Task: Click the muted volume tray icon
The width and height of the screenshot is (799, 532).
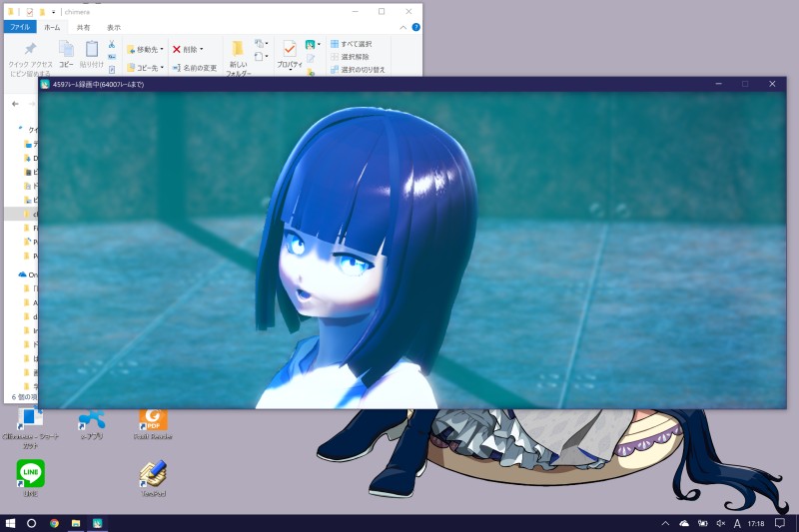Action: pos(720,523)
